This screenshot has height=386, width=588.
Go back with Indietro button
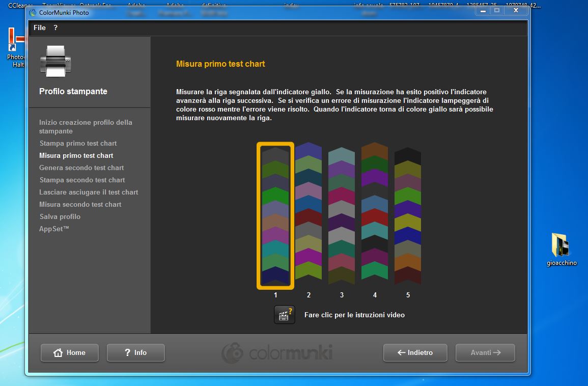tap(415, 352)
